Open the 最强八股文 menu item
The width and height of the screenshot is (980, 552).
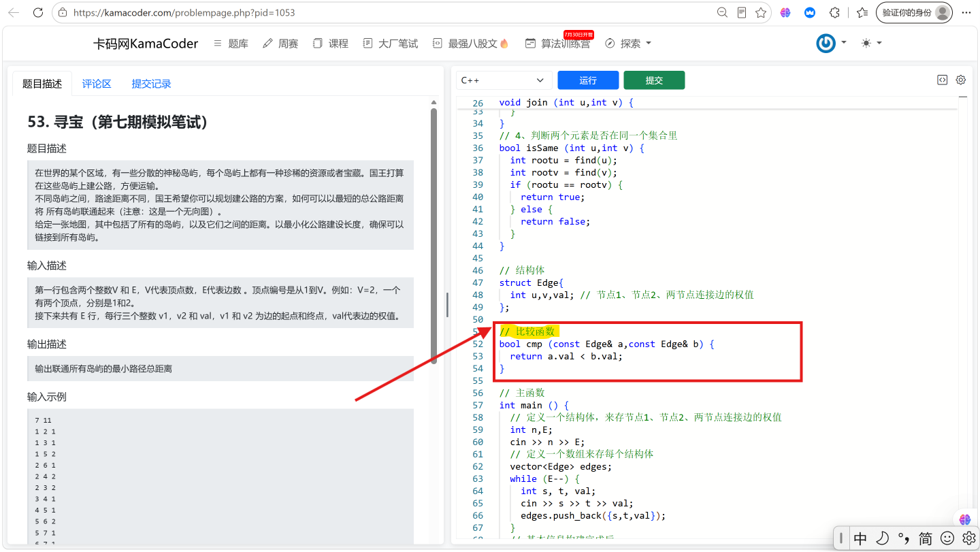click(x=471, y=44)
